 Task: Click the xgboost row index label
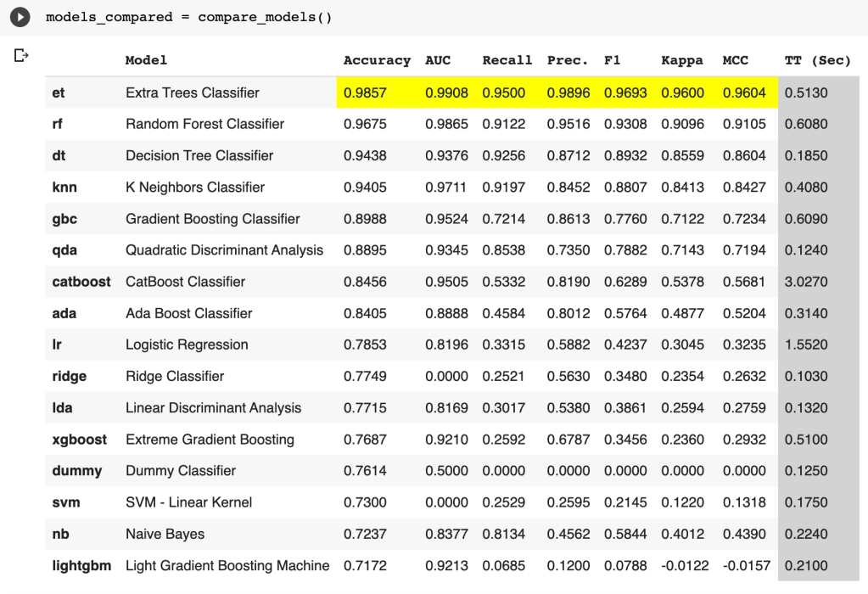pyautogui.click(x=80, y=440)
